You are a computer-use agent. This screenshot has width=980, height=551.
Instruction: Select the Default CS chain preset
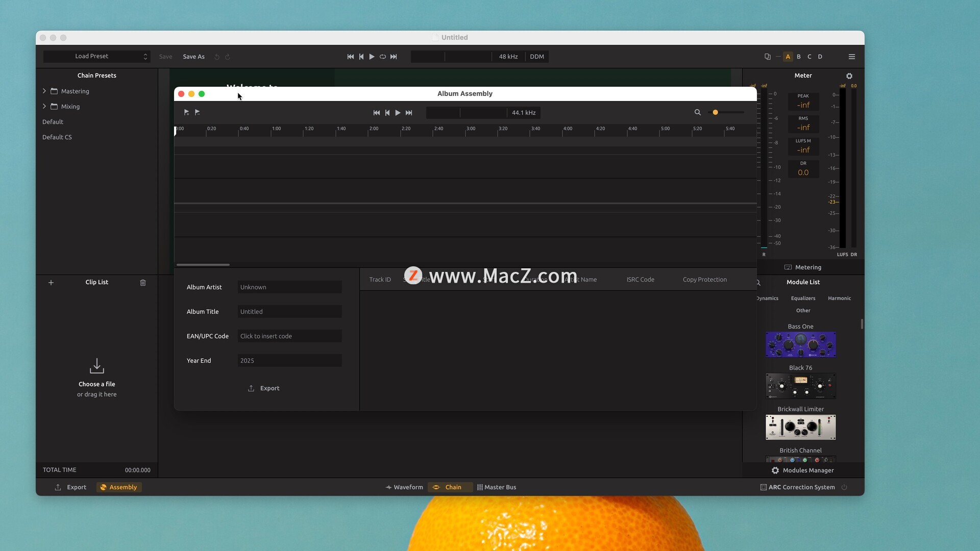click(x=57, y=137)
